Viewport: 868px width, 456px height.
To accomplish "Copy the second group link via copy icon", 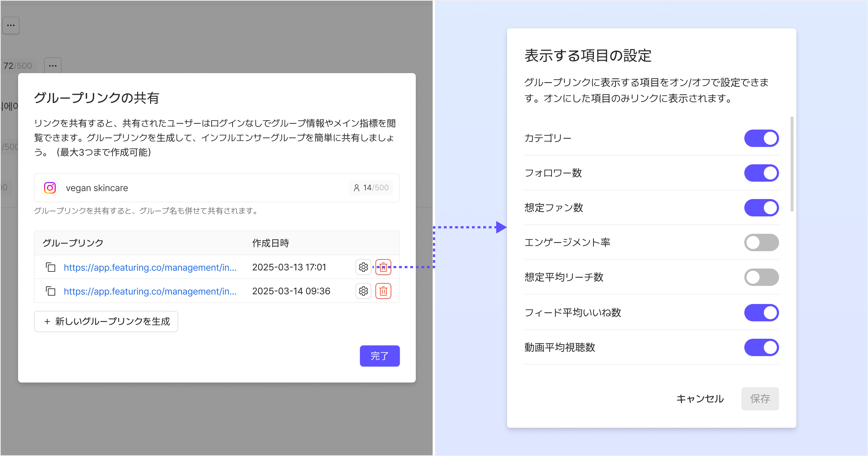I will pos(51,291).
